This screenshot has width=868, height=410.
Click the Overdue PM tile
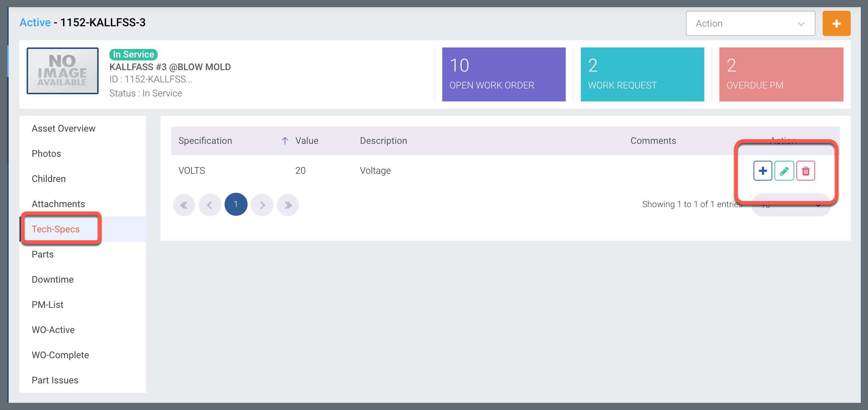(x=781, y=74)
